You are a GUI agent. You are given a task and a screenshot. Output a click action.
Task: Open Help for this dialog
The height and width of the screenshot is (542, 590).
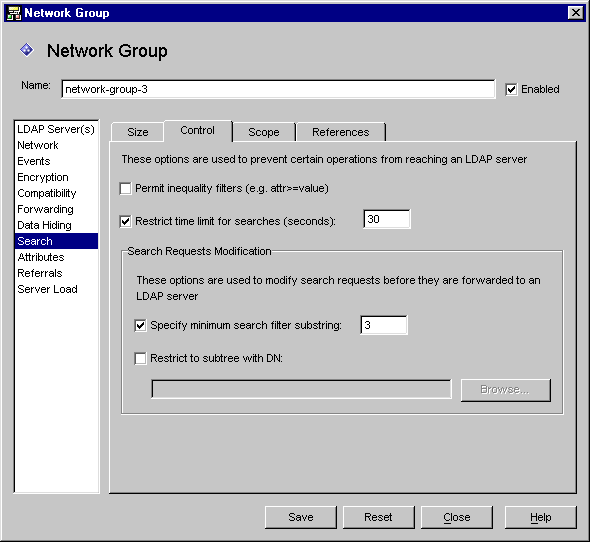pyautogui.click(x=540, y=517)
